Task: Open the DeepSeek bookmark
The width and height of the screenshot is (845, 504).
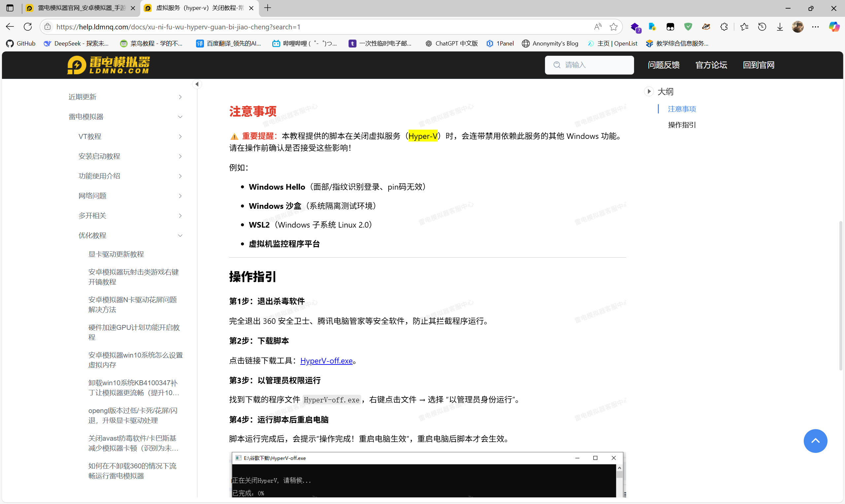Action: pos(76,44)
